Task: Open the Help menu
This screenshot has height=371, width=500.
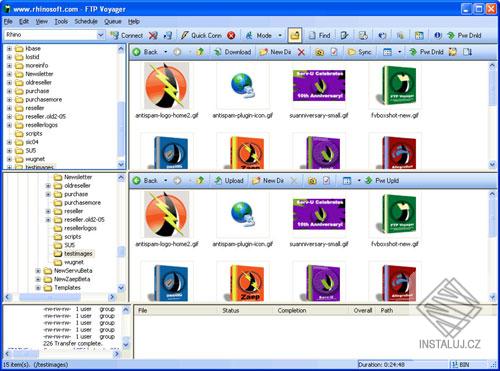Action: [134, 22]
